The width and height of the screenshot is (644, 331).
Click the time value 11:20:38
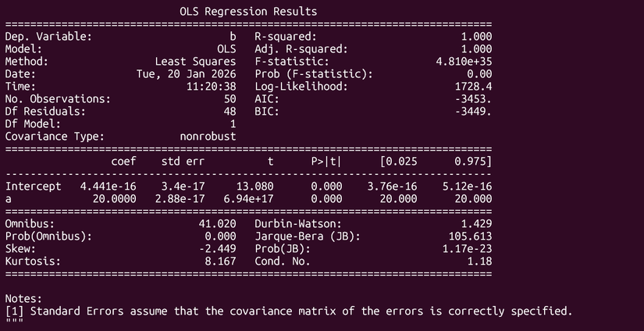pos(212,86)
